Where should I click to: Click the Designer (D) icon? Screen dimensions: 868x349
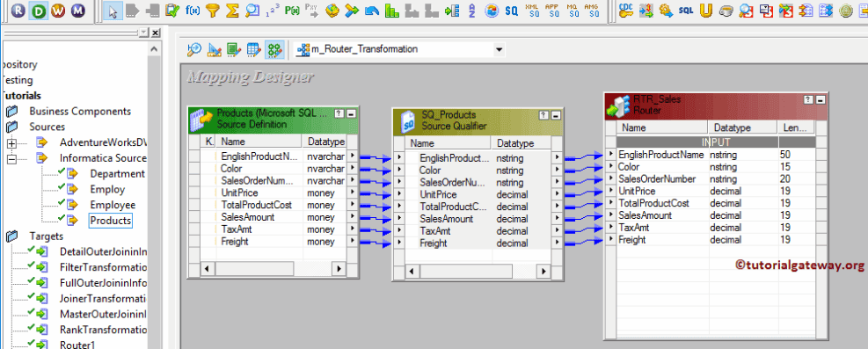click(40, 10)
